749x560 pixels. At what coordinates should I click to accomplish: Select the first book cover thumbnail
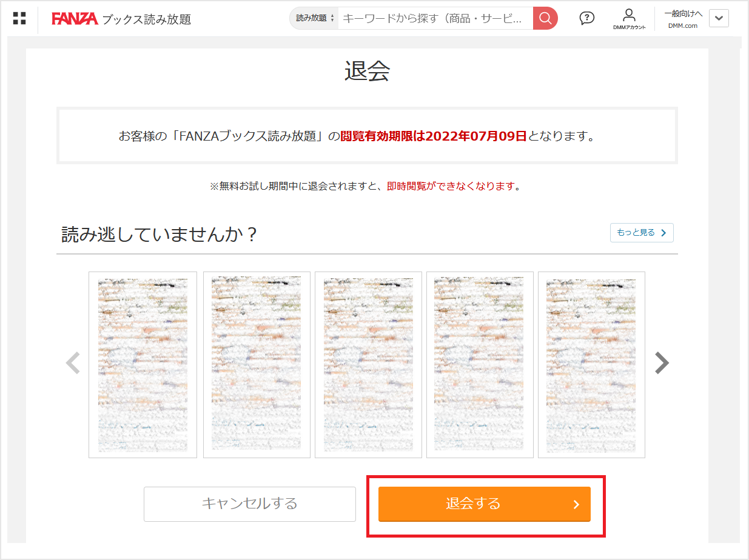[143, 365]
